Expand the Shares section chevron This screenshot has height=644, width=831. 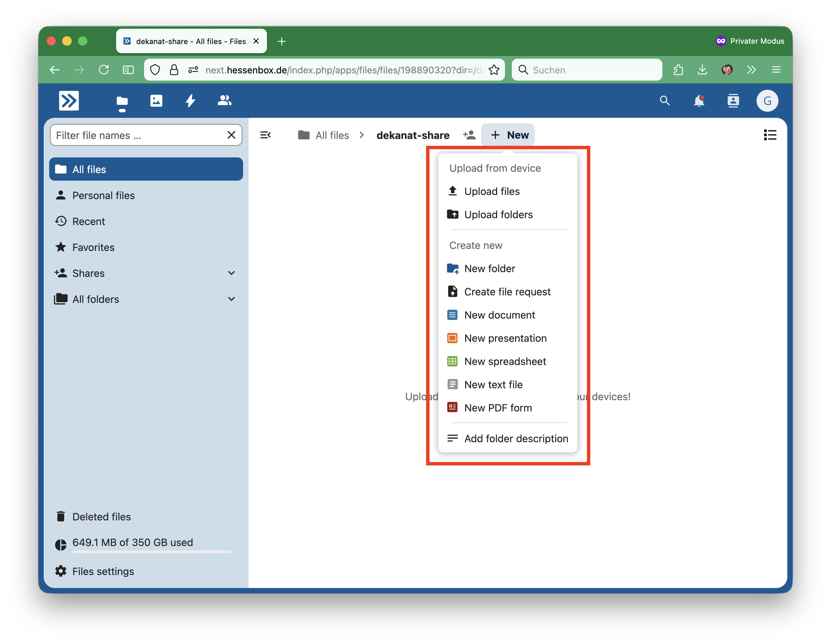231,273
